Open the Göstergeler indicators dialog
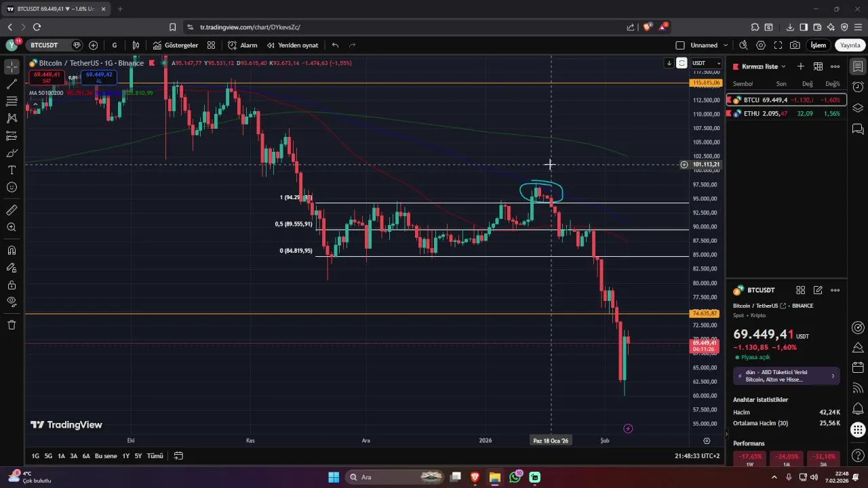 pyautogui.click(x=176, y=45)
